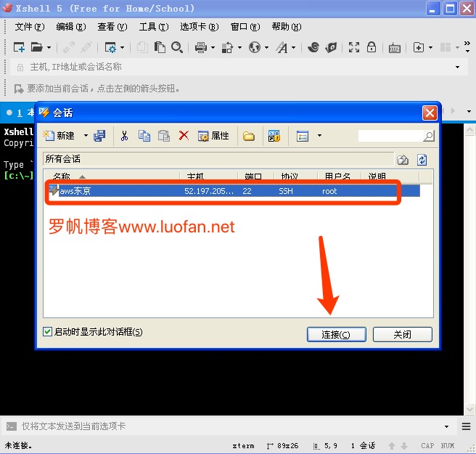Click the new tab plus icon
This screenshot has height=454, width=476.
coord(419,47)
